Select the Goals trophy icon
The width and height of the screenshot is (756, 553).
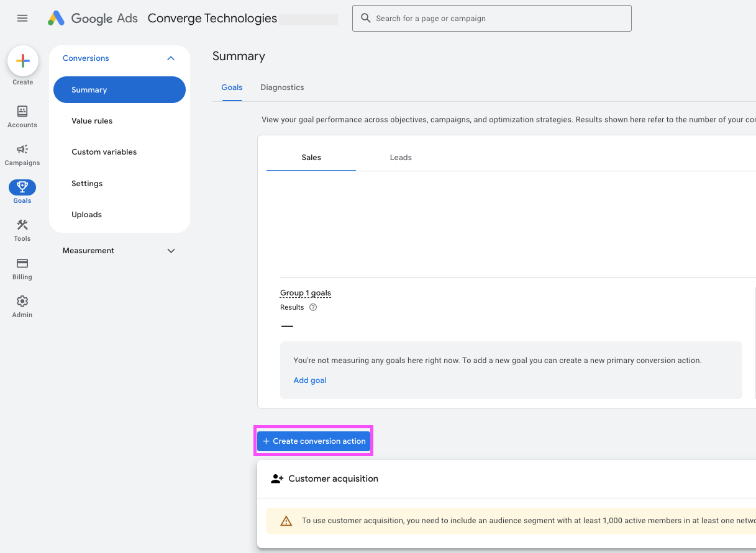tap(22, 187)
